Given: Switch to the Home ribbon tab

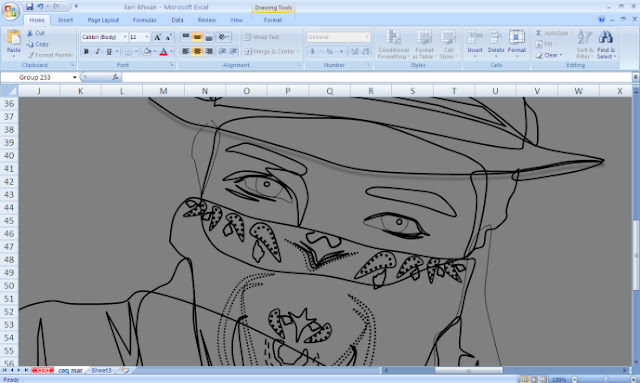Looking at the screenshot, I should pos(37,20).
